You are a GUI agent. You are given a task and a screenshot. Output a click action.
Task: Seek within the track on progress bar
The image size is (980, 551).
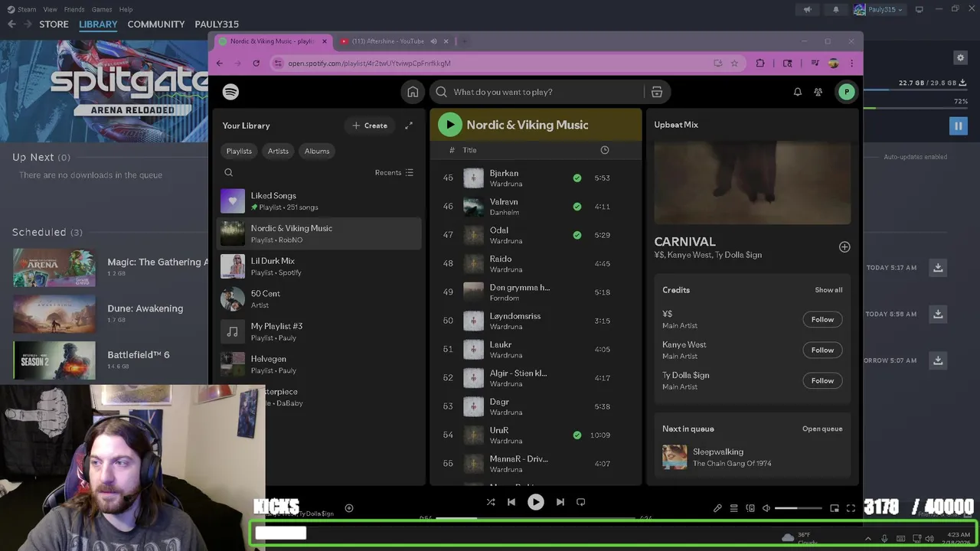(x=535, y=518)
